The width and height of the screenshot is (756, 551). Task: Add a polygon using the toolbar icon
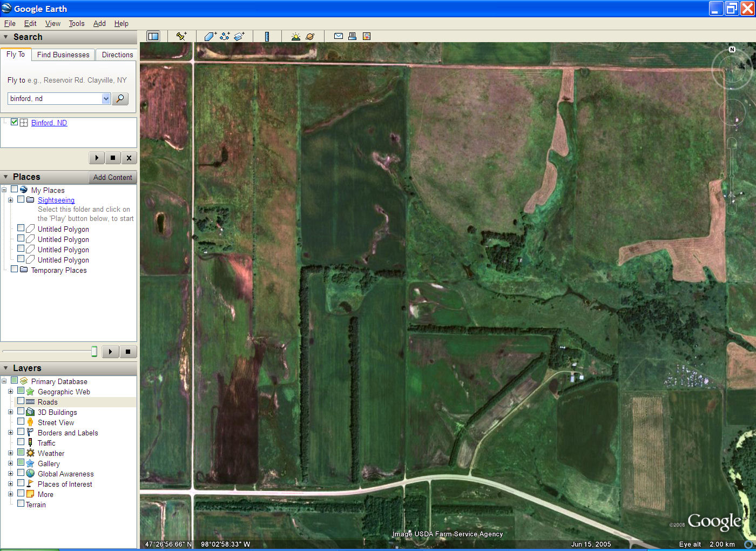(x=210, y=36)
